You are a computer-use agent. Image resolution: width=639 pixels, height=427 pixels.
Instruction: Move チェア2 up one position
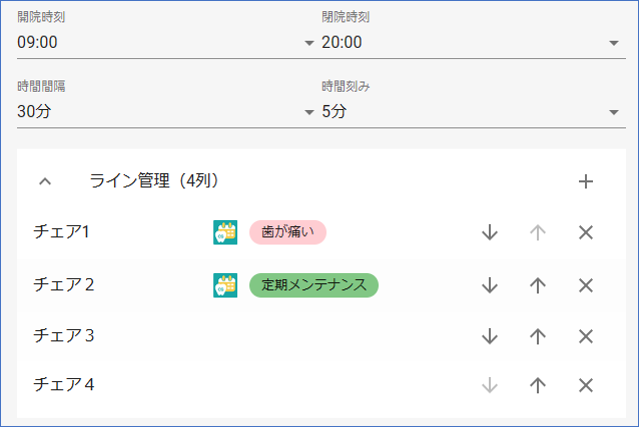[538, 285]
